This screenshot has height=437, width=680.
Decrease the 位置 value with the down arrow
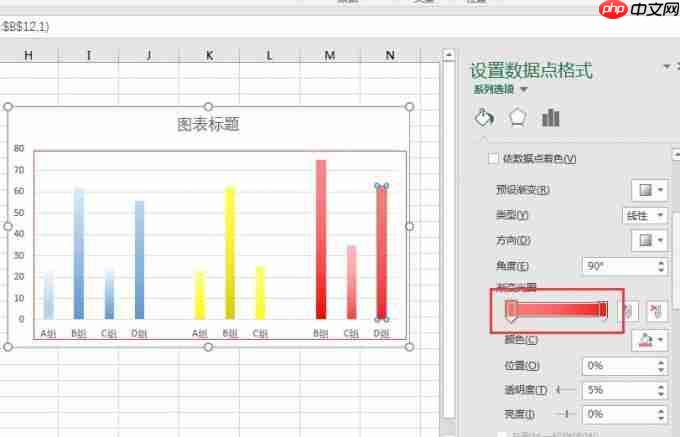tap(661, 371)
